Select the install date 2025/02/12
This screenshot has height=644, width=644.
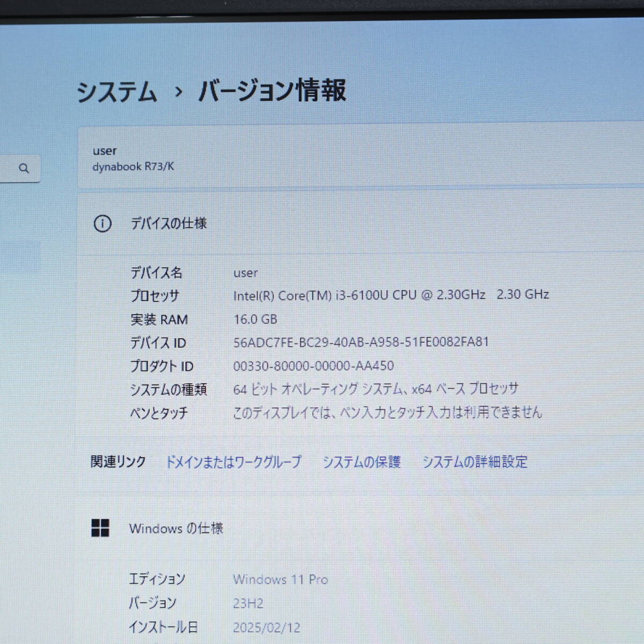(267, 627)
